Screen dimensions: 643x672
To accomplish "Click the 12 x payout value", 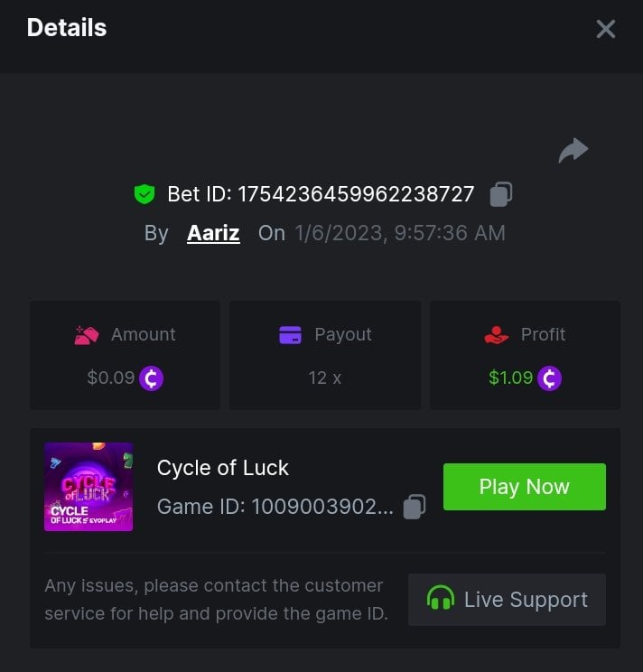I will pyautogui.click(x=324, y=378).
